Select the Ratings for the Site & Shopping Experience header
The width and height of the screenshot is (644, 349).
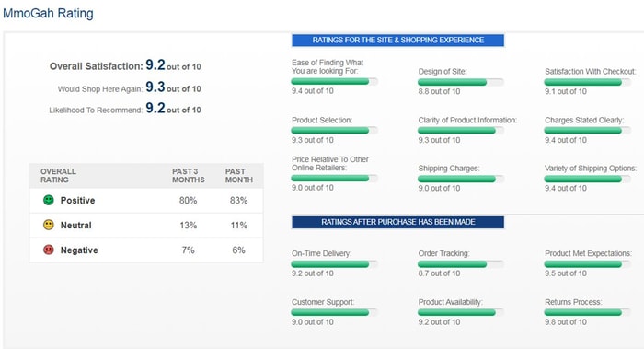tap(398, 41)
